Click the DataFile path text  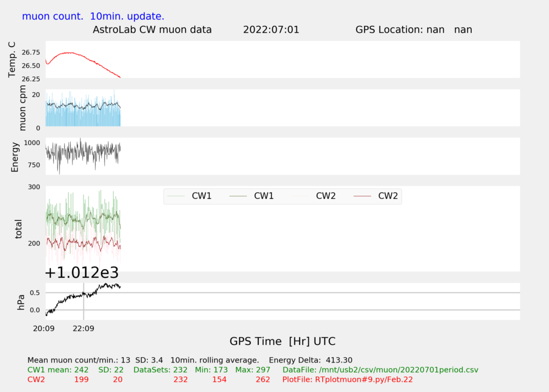click(x=380, y=370)
